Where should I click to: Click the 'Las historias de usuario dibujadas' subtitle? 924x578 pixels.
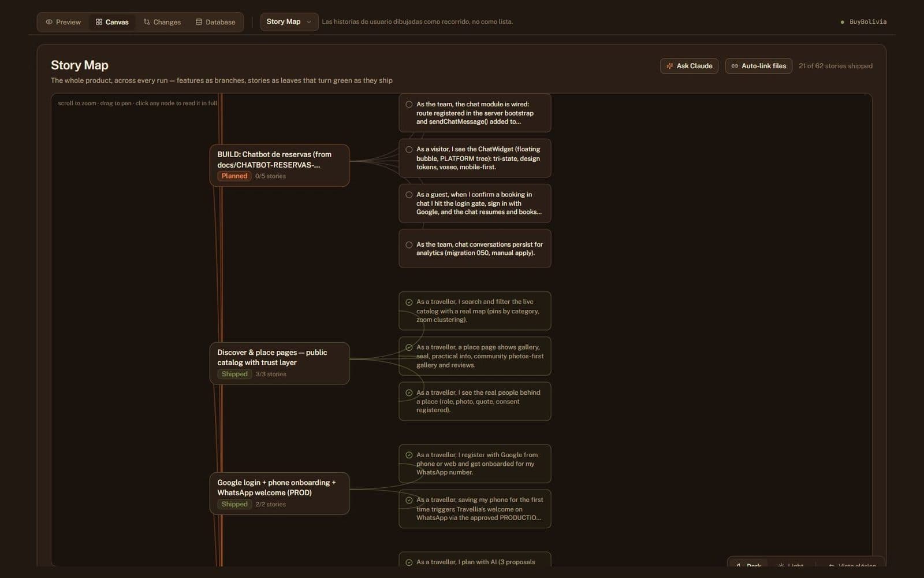pos(417,22)
